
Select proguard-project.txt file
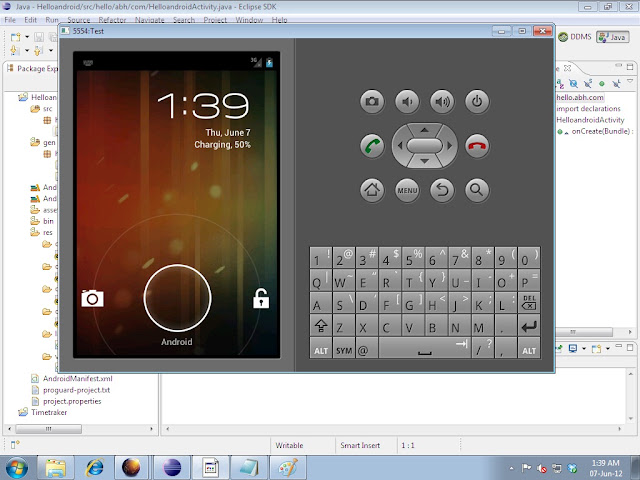(76, 390)
